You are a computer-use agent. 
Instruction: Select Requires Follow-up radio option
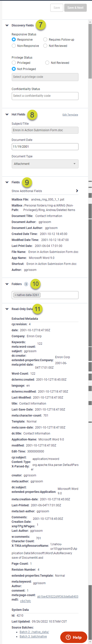tap(45, 39)
